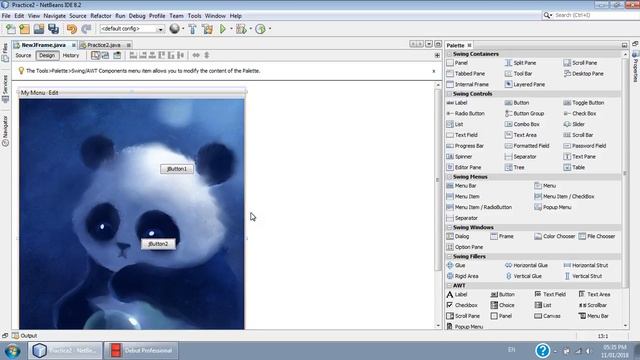Click the Save All toolbar icon
Viewport: 640px width, 360px height.
(53, 29)
